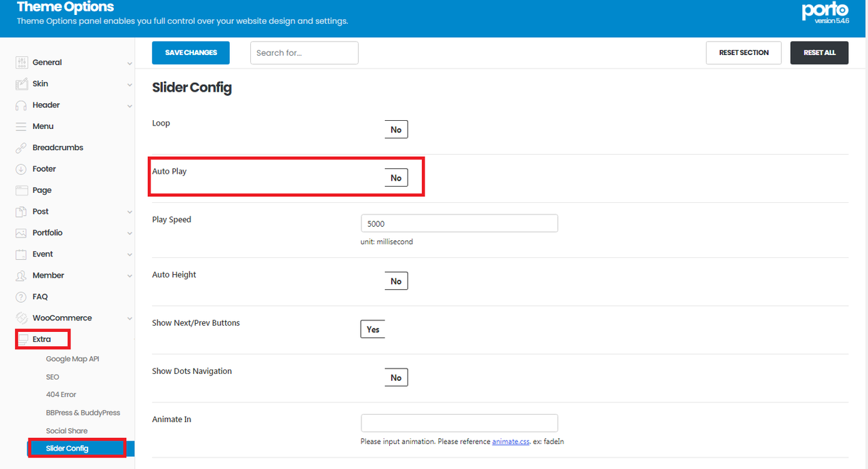This screenshot has height=469, width=868.
Task: Toggle the Auto Play switch
Action: pos(396,178)
